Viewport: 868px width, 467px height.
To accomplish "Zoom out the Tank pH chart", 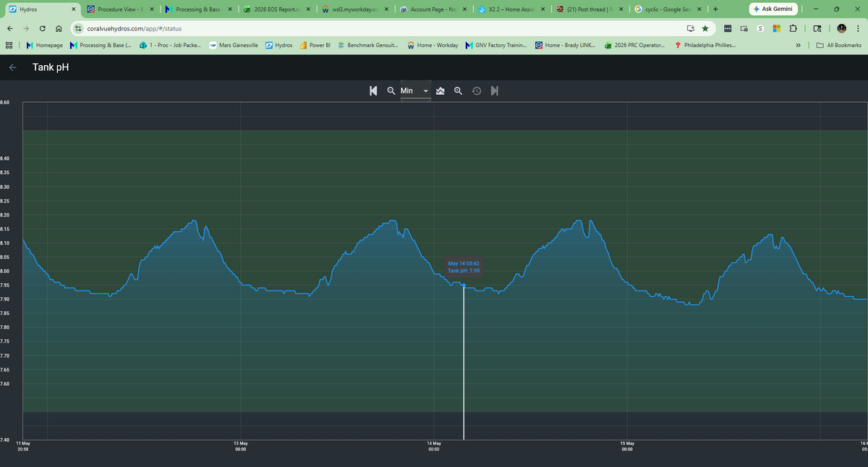I will [x=391, y=91].
